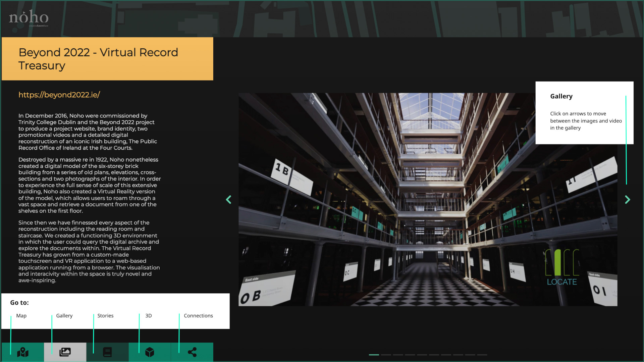Go to next gallery image arrow
Image resolution: width=644 pixels, height=362 pixels.
[x=627, y=200]
